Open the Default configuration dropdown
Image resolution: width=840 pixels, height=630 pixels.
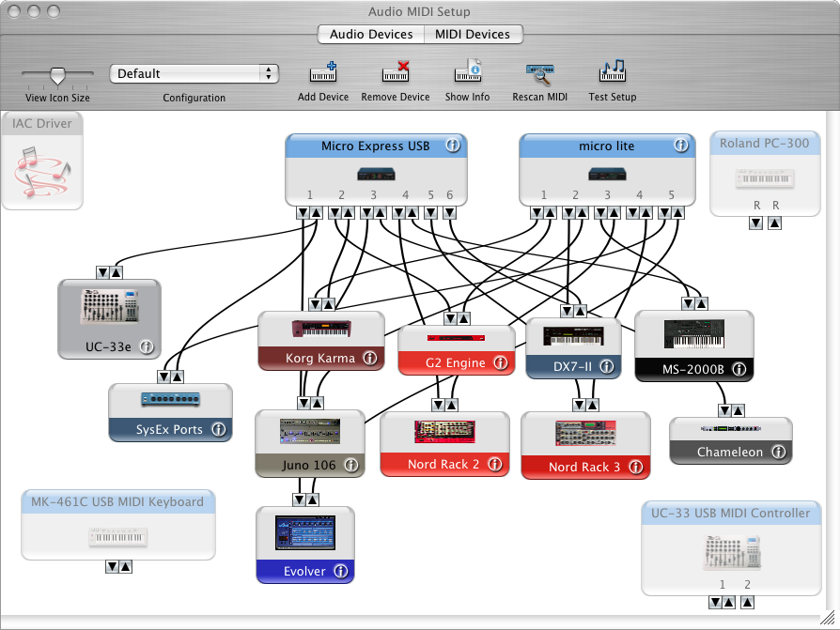pos(194,74)
